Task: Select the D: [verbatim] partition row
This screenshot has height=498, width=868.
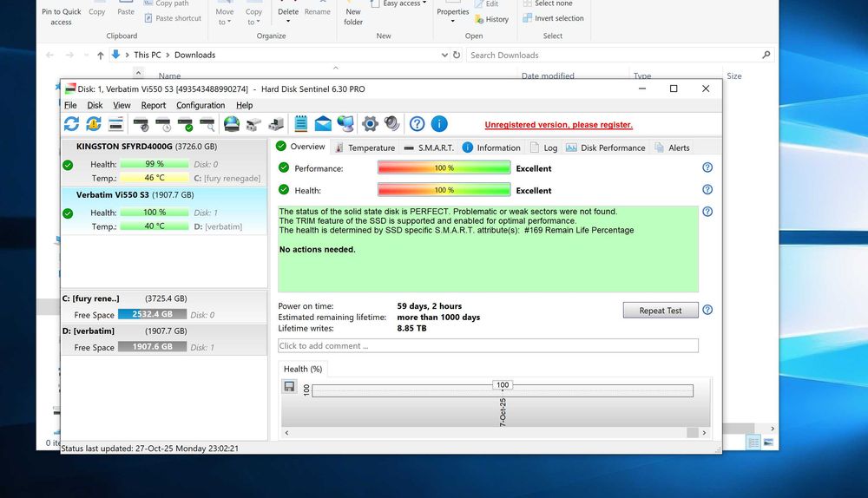Action: 164,339
